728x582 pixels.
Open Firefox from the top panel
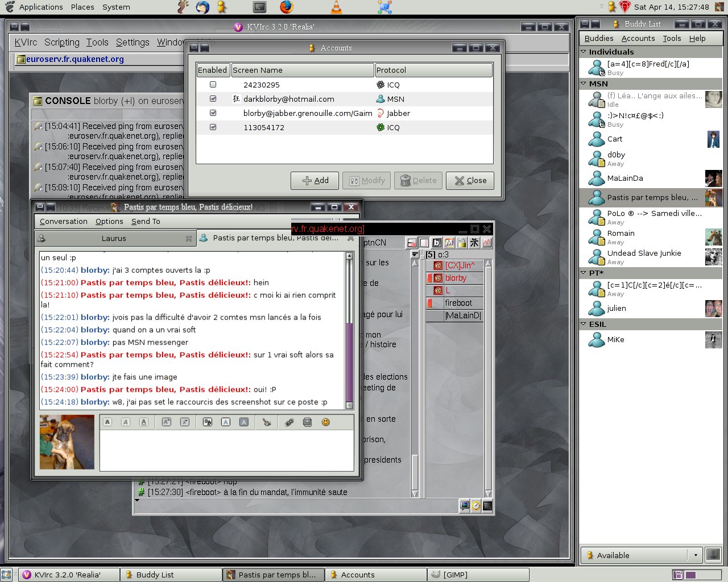(287, 7)
